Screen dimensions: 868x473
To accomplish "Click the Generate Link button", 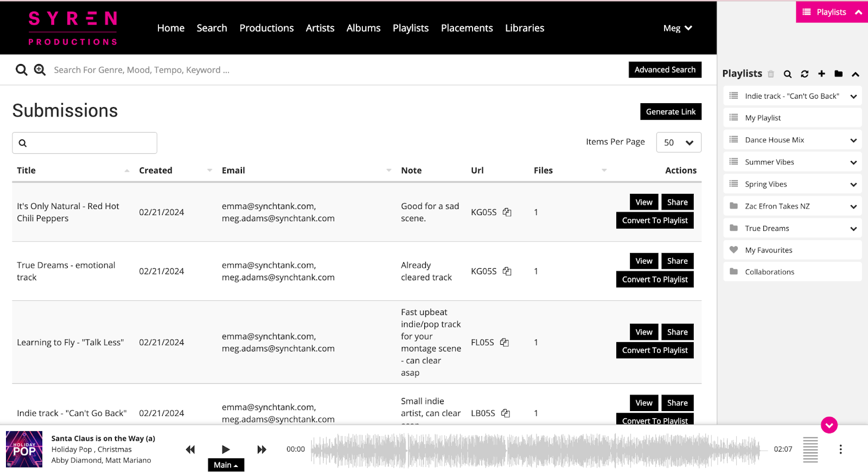I will pos(671,111).
